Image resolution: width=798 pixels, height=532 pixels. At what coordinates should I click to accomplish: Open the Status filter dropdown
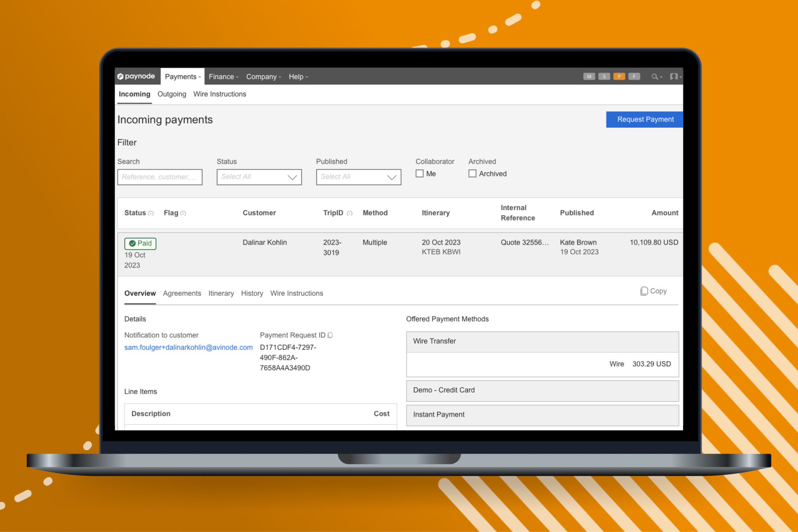[x=259, y=177]
